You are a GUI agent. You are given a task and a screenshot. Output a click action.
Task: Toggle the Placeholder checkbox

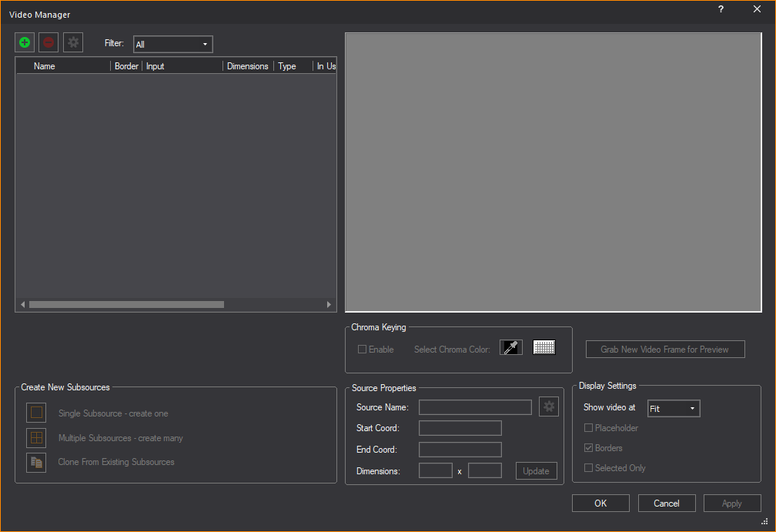click(x=589, y=428)
